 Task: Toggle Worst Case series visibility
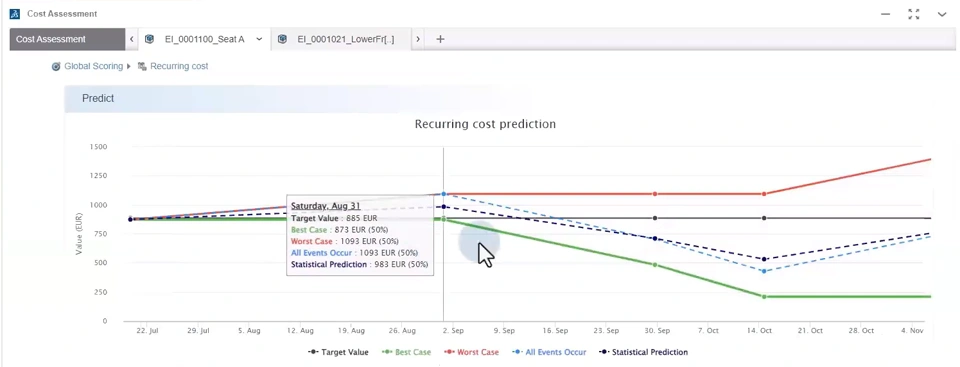[471, 352]
